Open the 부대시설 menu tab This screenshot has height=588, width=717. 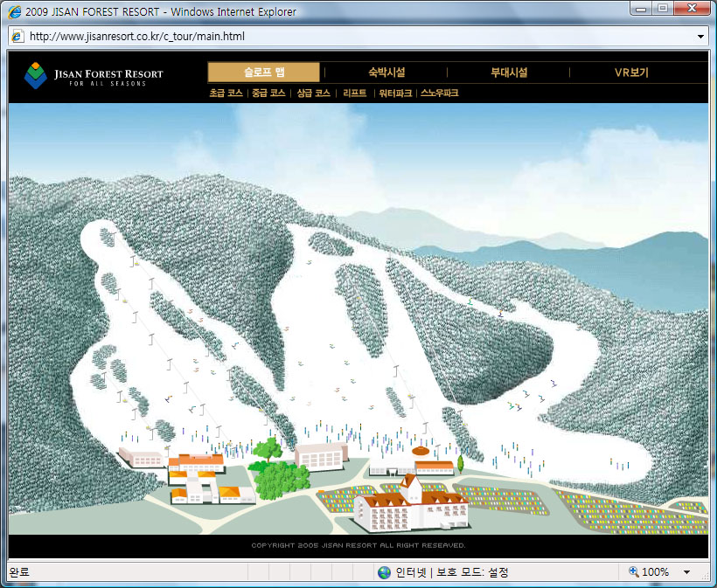tap(509, 73)
